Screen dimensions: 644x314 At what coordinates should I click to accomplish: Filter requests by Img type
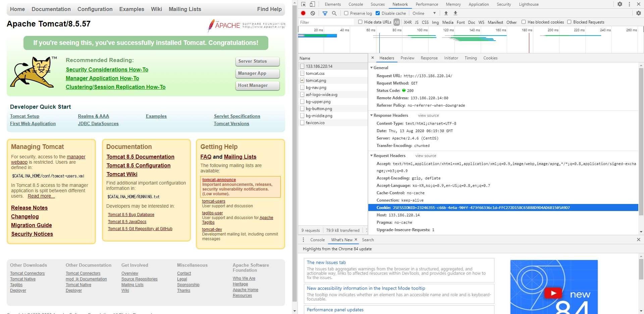point(435,22)
